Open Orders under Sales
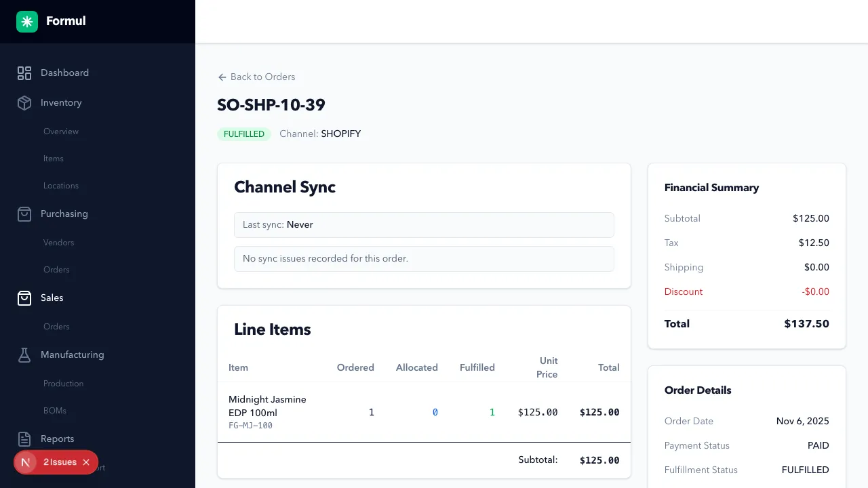This screenshot has height=488, width=868. click(x=56, y=327)
